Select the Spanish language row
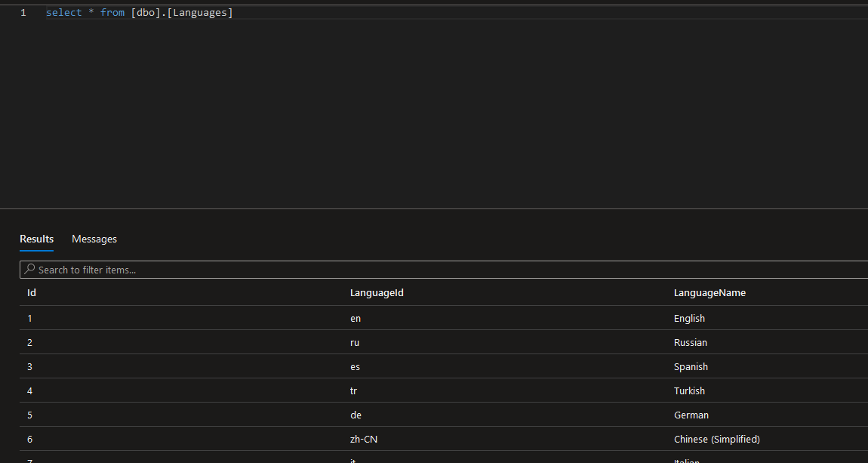Viewport: 868px width, 463px height. pos(691,366)
